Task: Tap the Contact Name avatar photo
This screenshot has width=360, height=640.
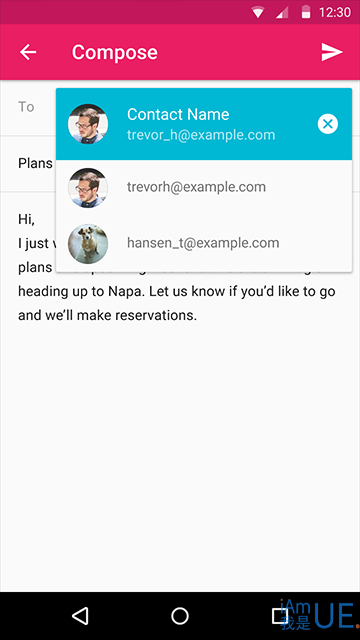Action: tap(88, 124)
